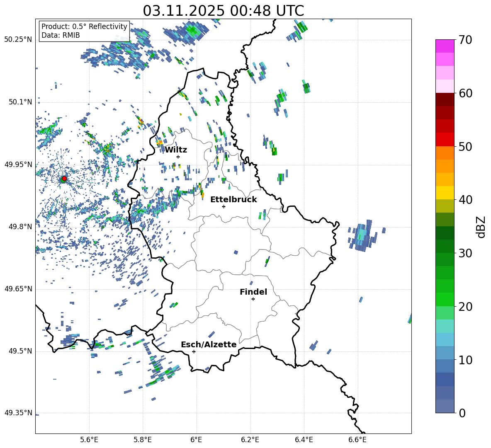Click the magenta 70 dBZ colorbar segment
Screen dimensions: 491x448
445,46
